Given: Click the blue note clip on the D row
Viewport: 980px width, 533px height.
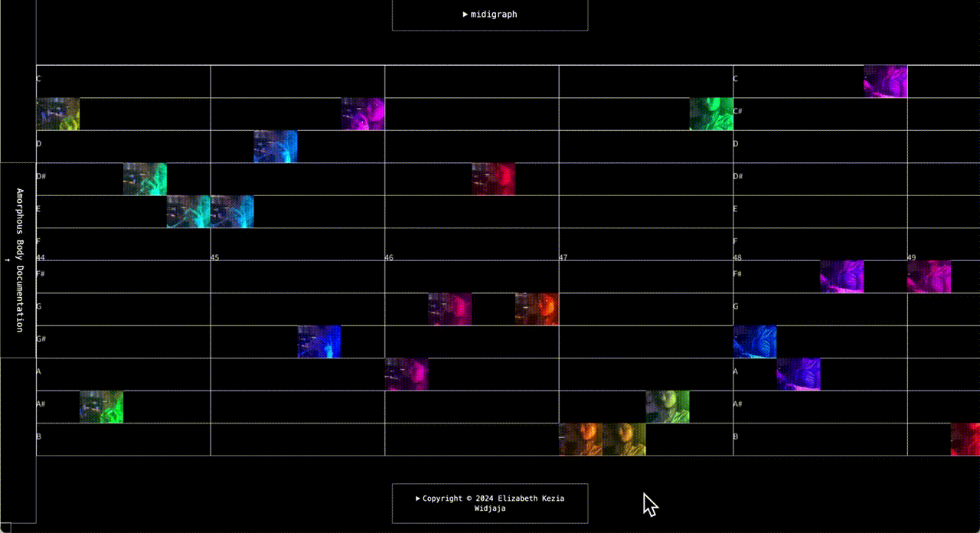Looking at the screenshot, I should (x=275, y=146).
